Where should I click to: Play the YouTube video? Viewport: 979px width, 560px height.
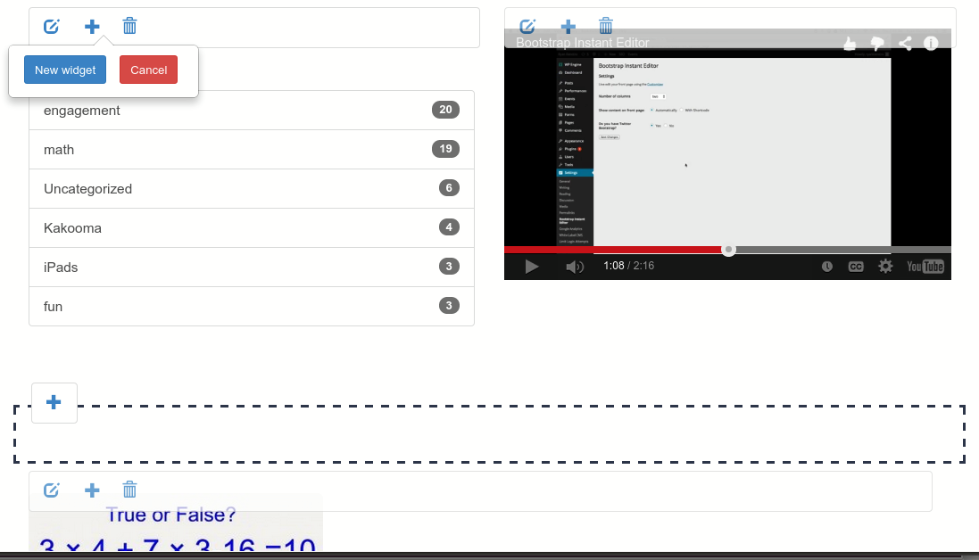(531, 267)
